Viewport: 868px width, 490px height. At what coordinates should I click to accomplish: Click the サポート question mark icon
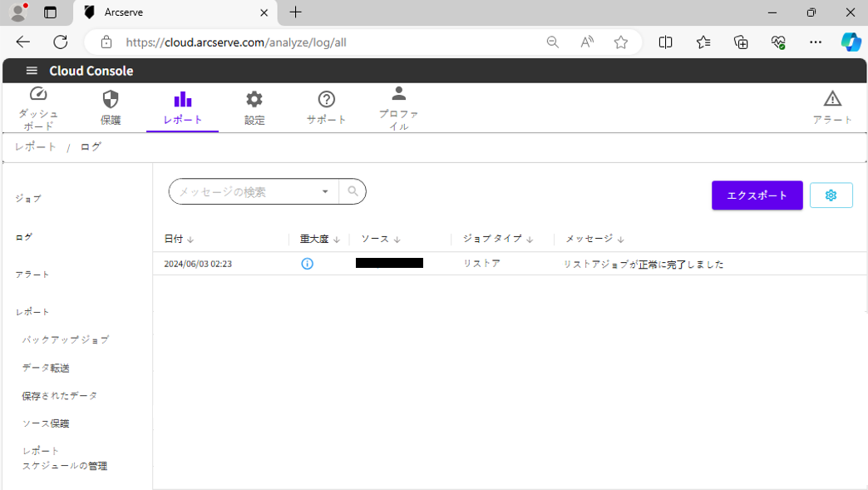(327, 100)
